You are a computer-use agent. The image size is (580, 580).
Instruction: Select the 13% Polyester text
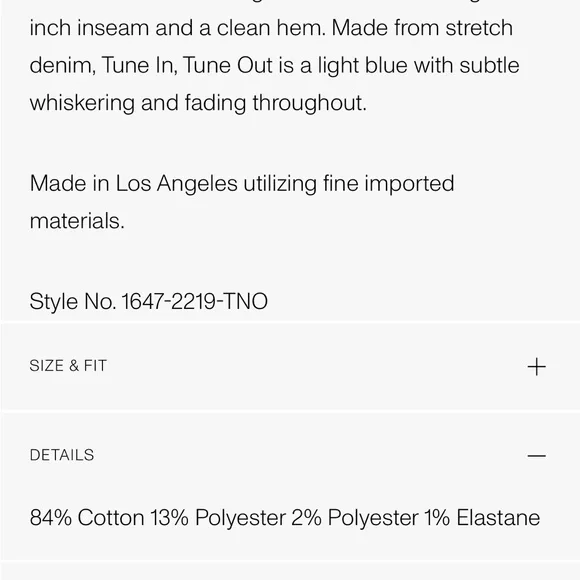click(x=218, y=517)
